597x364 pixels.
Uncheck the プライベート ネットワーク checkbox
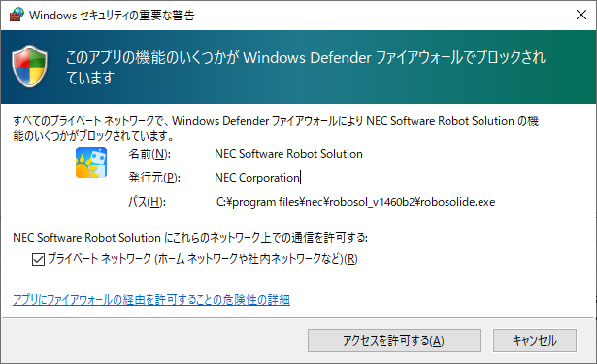pos(38,259)
